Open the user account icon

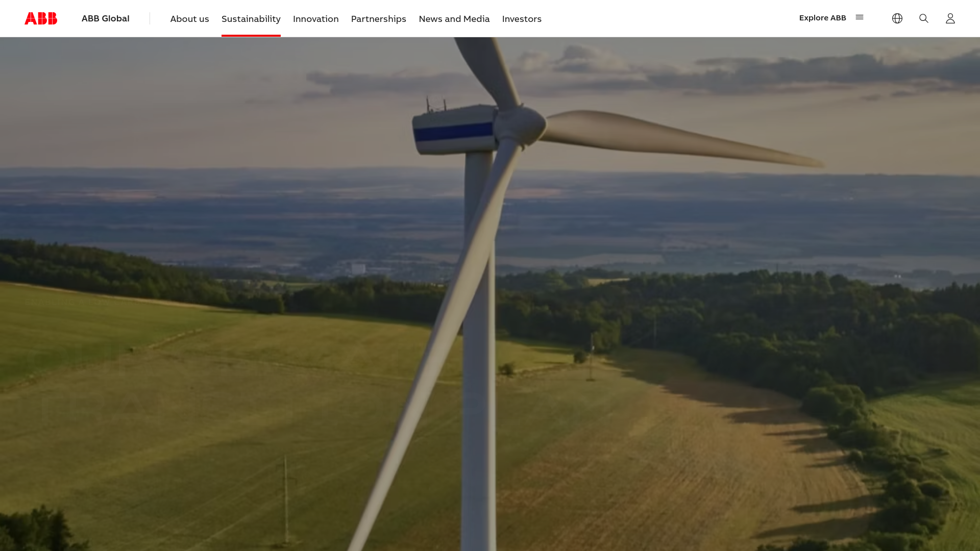(950, 18)
